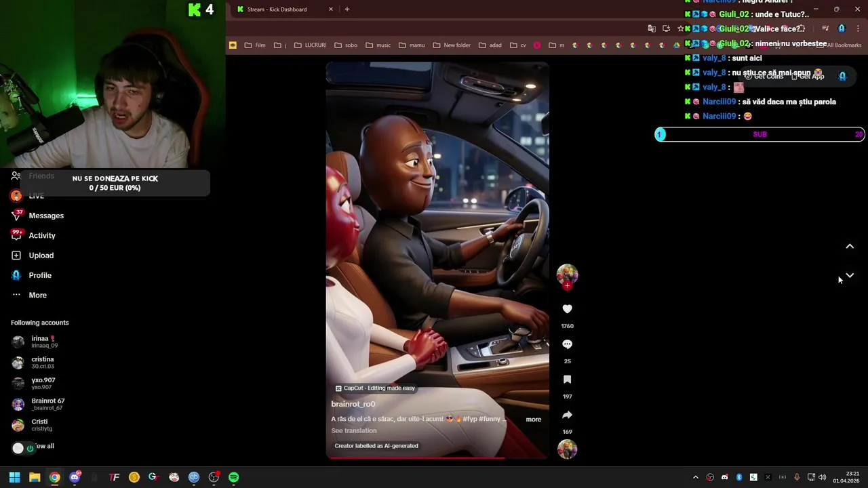Click the donation goal 0 / 50 EUR bar
The height and width of the screenshot is (488, 868).
pos(115,183)
